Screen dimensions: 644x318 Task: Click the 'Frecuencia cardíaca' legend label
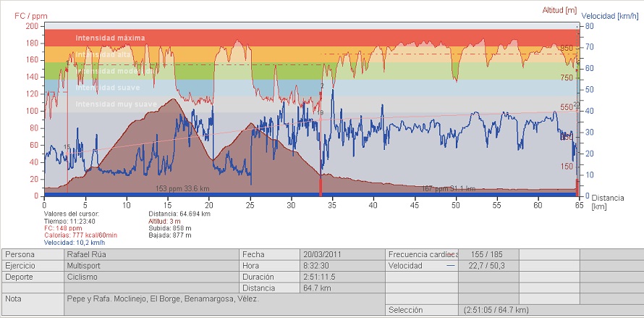point(423,254)
